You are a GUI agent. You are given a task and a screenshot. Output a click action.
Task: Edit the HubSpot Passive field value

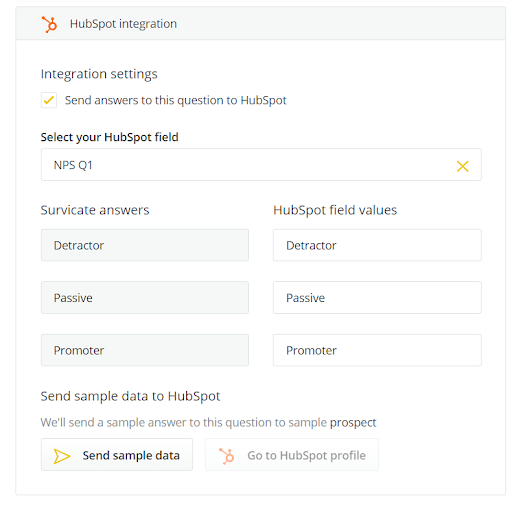click(x=377, y=298)
